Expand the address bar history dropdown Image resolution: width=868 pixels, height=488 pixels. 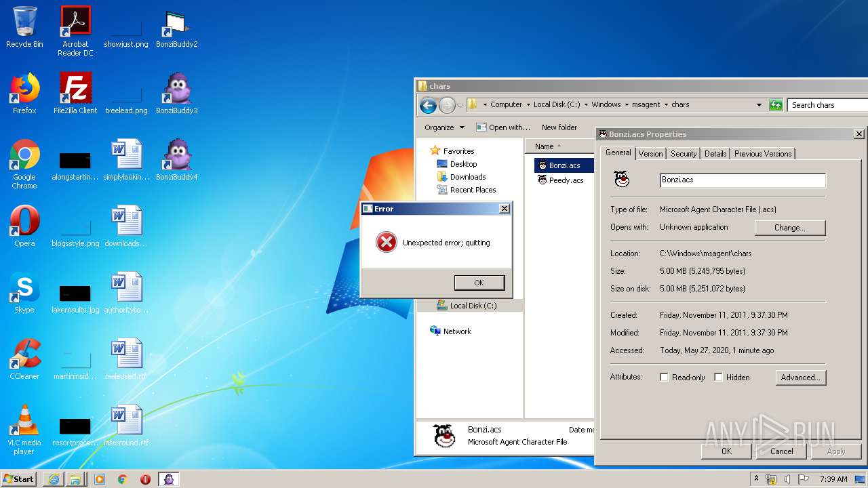pyautogui.click(x=759, y=105)
